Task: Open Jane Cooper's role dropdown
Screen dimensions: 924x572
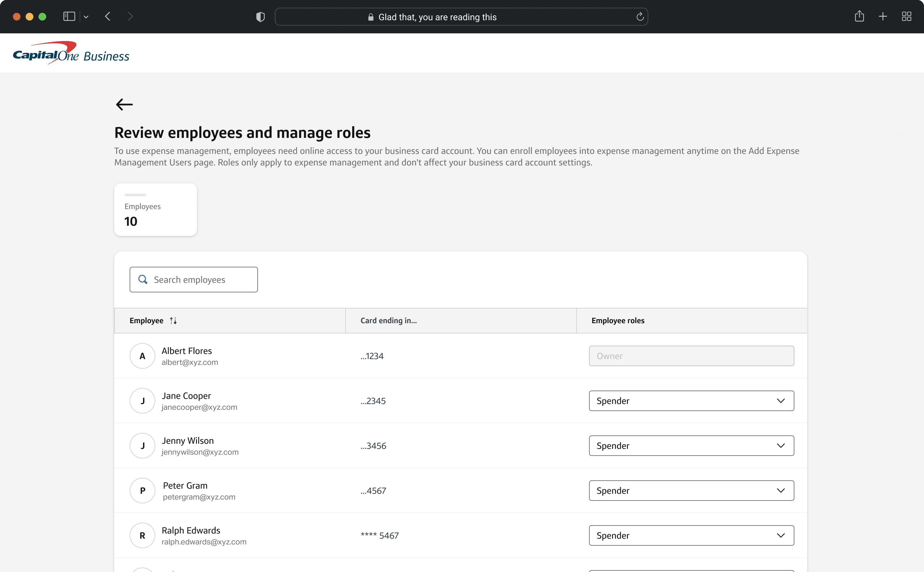Action: [691, 401]
